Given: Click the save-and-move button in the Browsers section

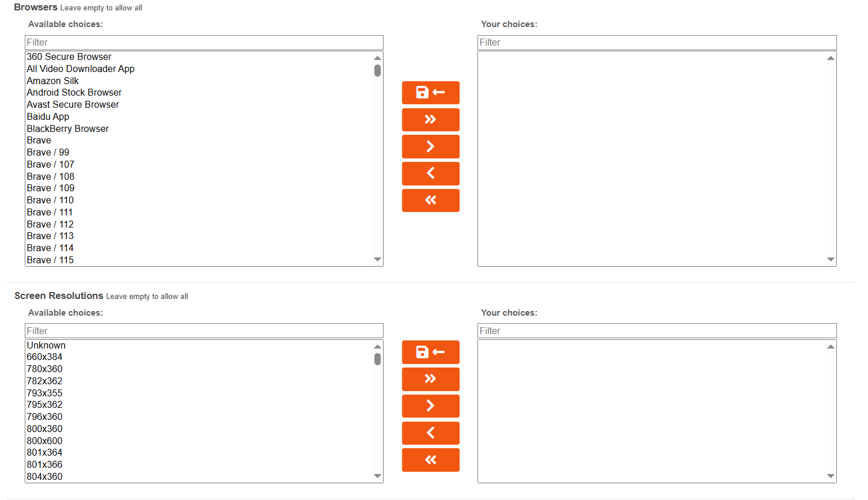Looking at the screenshot, I should click(430, 93).
